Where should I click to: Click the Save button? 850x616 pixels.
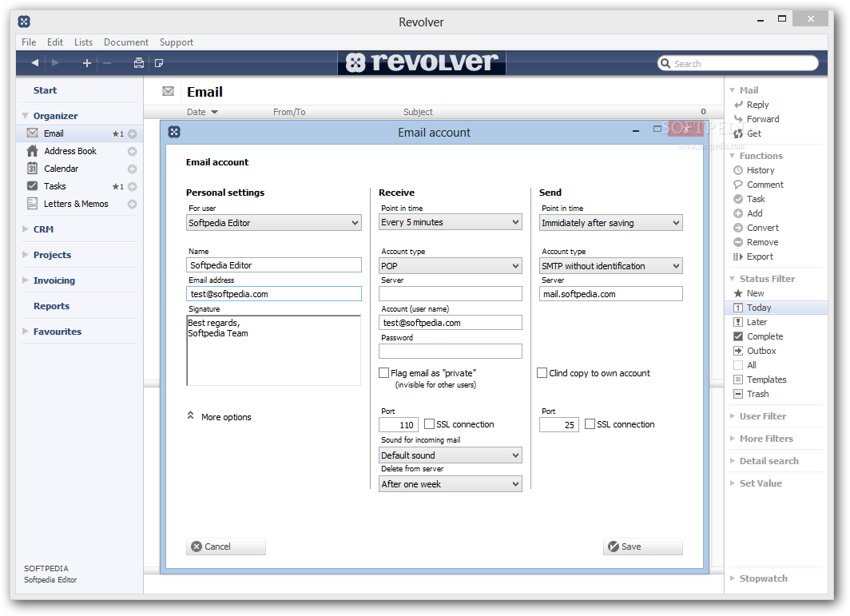coord(643,546)
